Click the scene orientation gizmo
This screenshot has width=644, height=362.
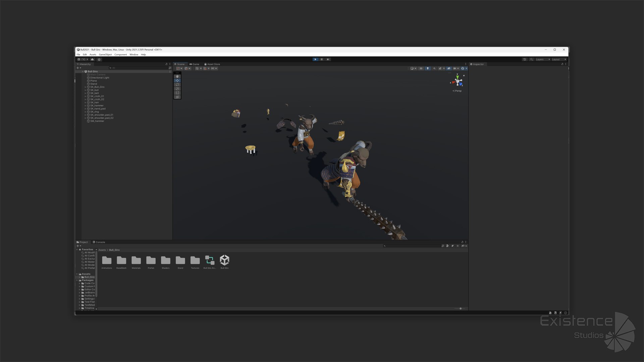[457, 81]
